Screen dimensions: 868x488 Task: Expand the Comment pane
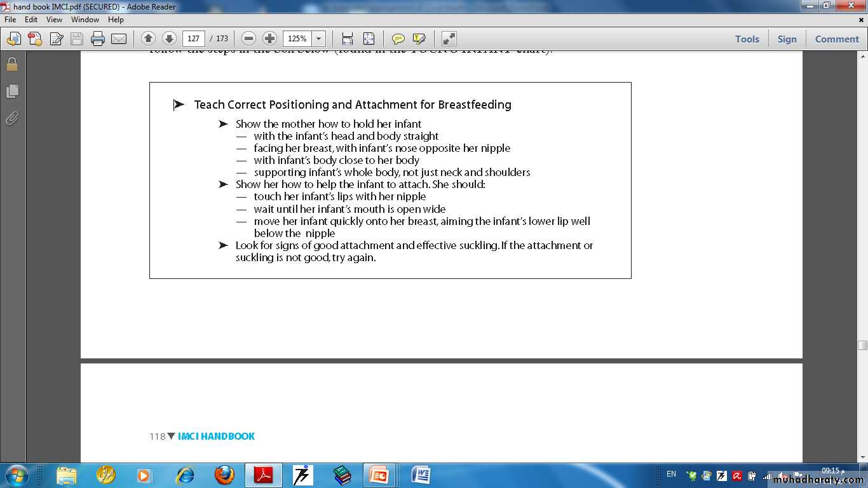pyautogui.click(x=836, y=39)
